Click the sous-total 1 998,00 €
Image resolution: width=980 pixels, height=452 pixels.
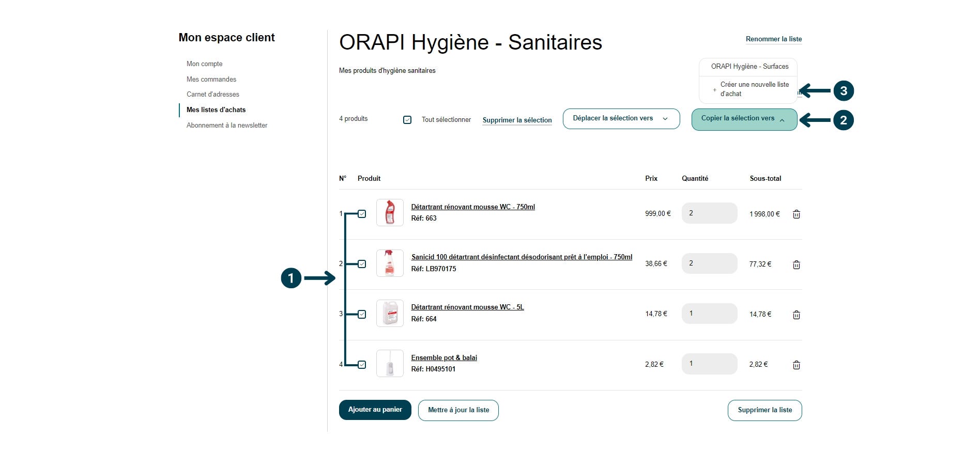coord(765,214)
